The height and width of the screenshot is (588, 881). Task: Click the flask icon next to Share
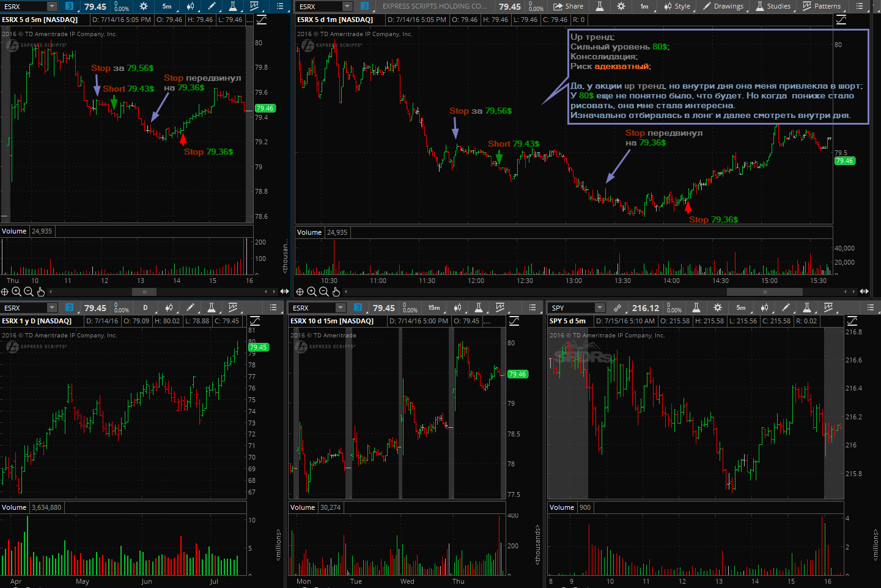[x=600, y=6]
